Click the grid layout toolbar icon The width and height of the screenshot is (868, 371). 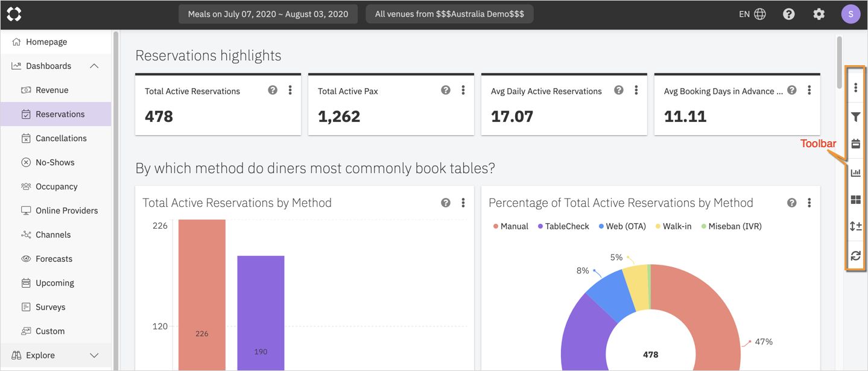855,200
